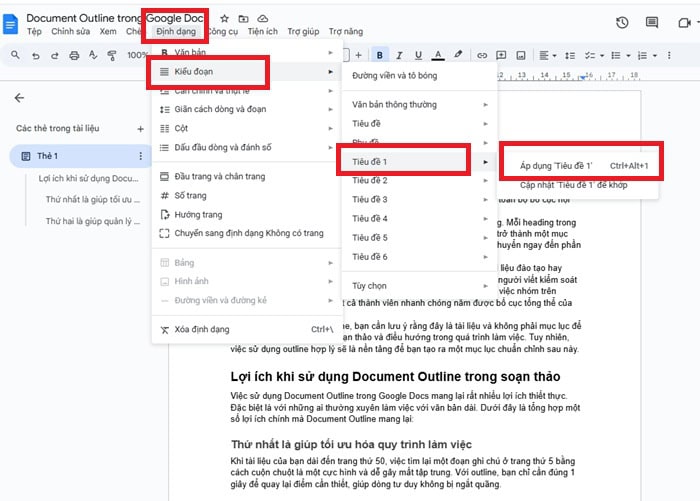Open the Định dạng menu

[x=176, y=31]
